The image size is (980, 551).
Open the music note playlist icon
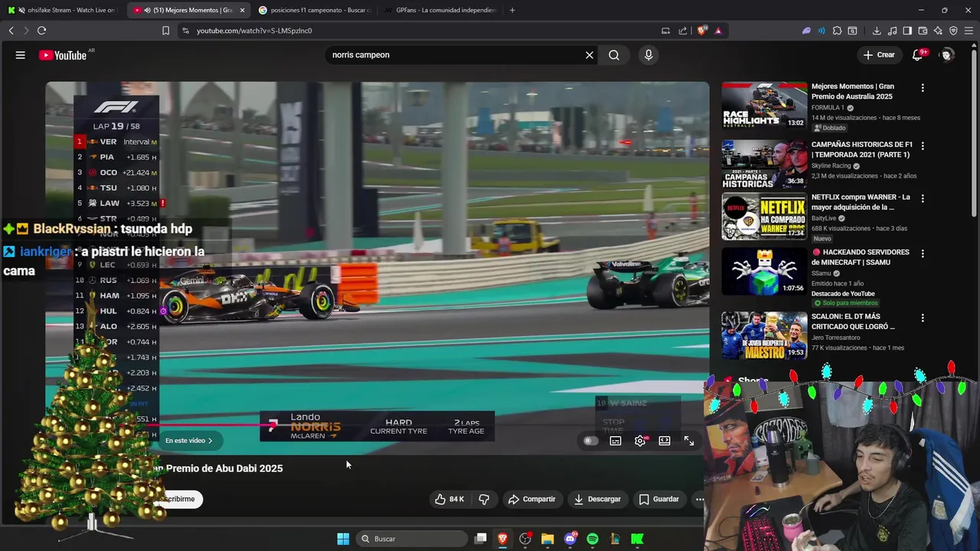(x=892, y=31)
